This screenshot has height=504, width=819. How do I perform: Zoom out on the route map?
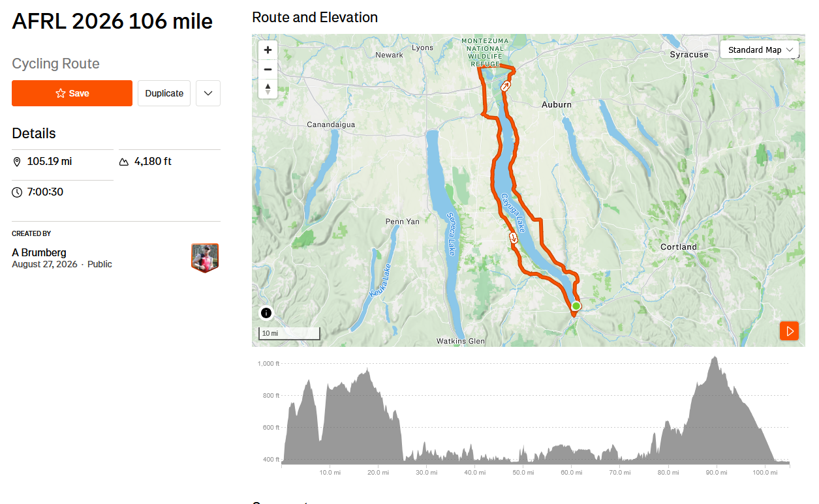[x=268, y=69]
